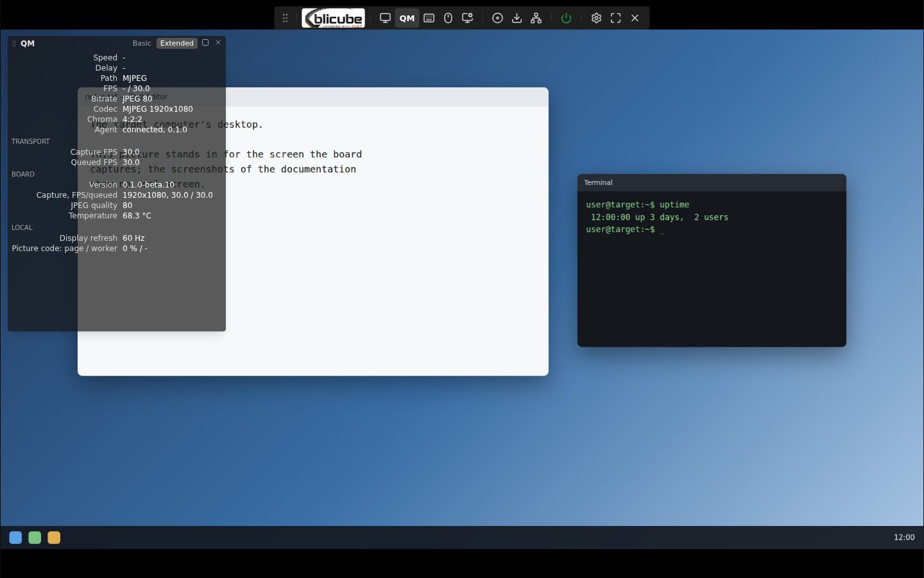Click '1920x1080, 30.0 / 30.0' capture value
Image resolution: width=924 pixels, height=578 pixels.
click(x=167, y=195)
